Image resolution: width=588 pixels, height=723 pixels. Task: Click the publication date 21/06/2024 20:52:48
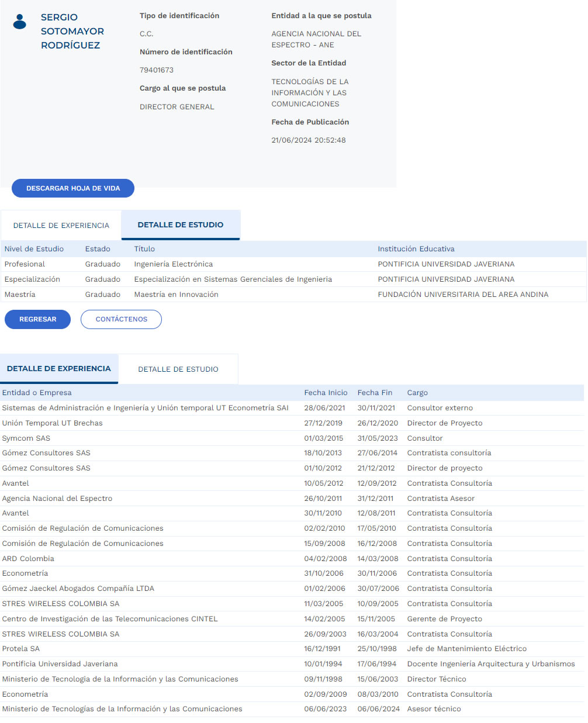coord(309,140)
